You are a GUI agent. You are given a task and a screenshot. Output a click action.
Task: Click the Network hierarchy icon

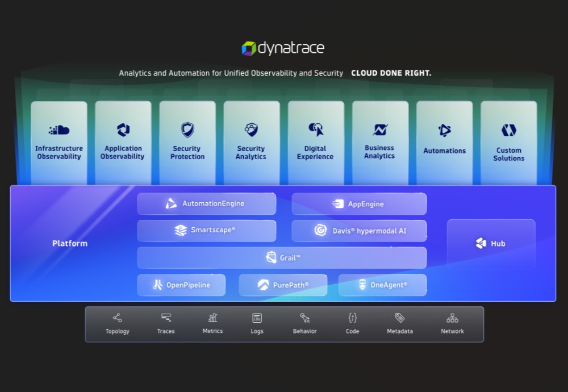(x=453, y=318)
